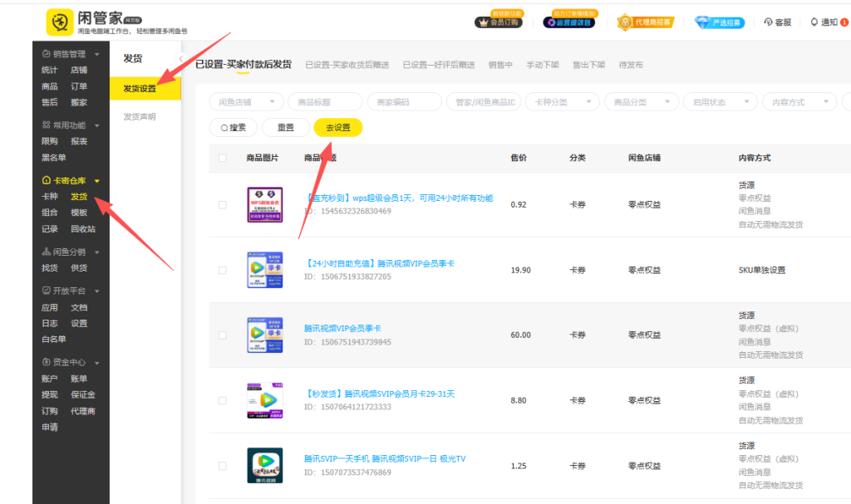Select checkbox for 腾讯视频VIP会员季卡 60.00 row
The image size is (851, 504).
pos(222,335)
